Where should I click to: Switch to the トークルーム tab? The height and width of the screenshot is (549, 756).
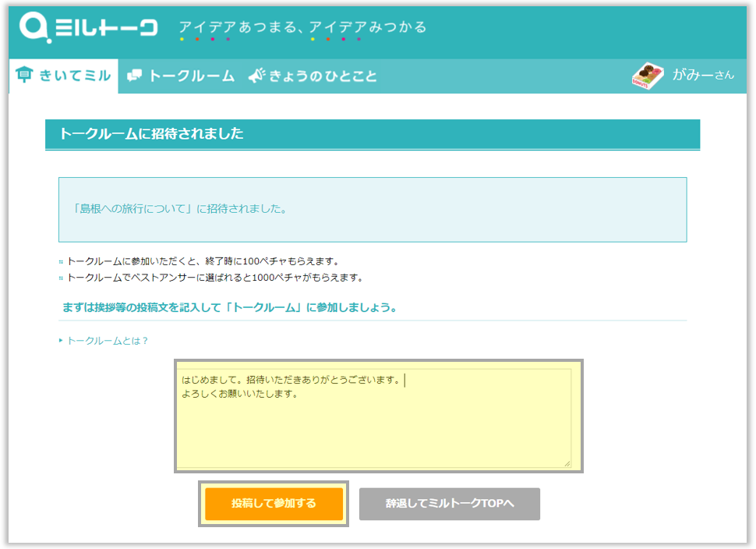point(191,76)
